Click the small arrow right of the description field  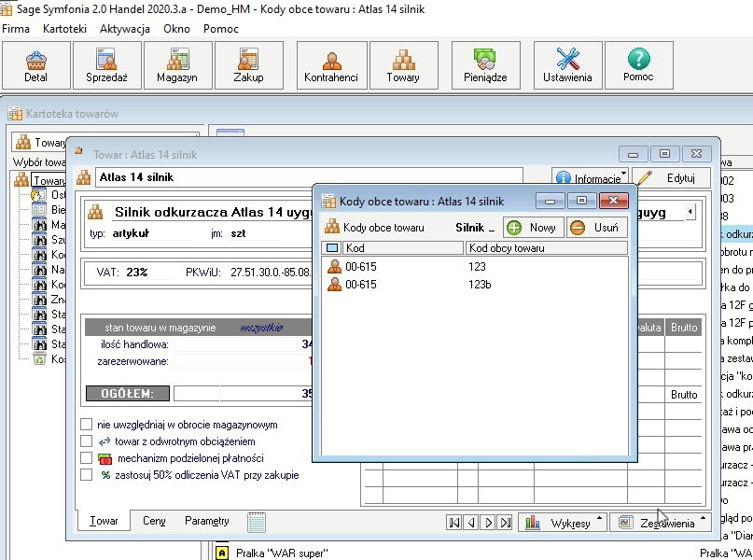tap(690, 211)
